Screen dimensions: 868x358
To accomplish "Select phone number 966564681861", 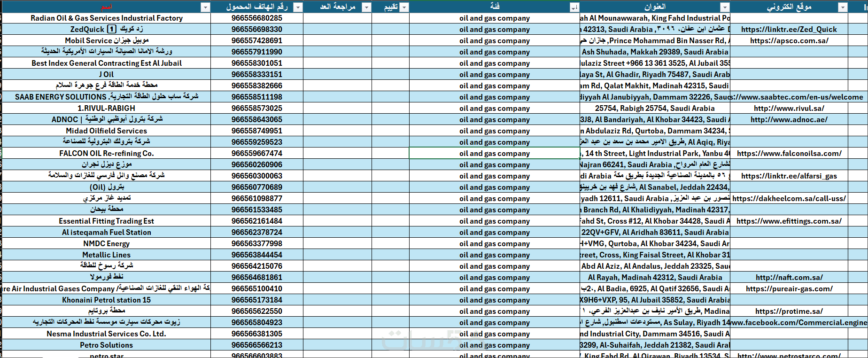I will coord(257,277).
